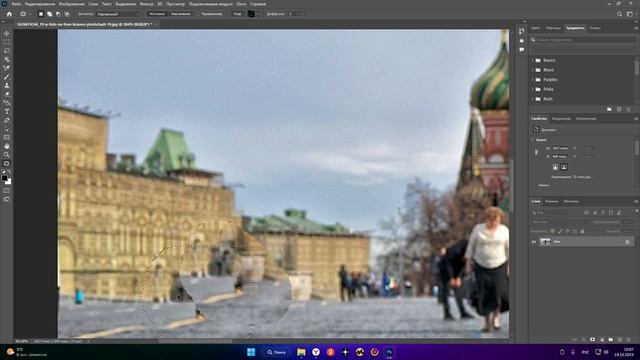Click the foreground color swatch
The width and height of the screenshot is (640, 360).
click(4, 178)
